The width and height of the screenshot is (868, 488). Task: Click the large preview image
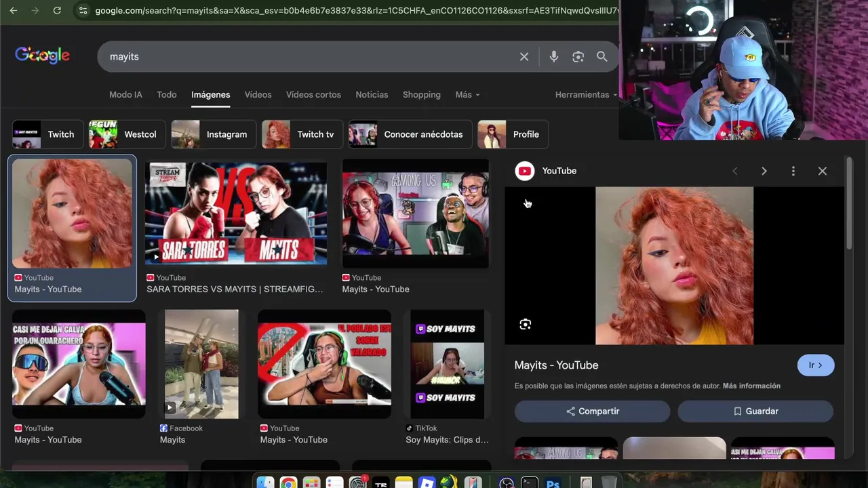(x=674, y=266)
